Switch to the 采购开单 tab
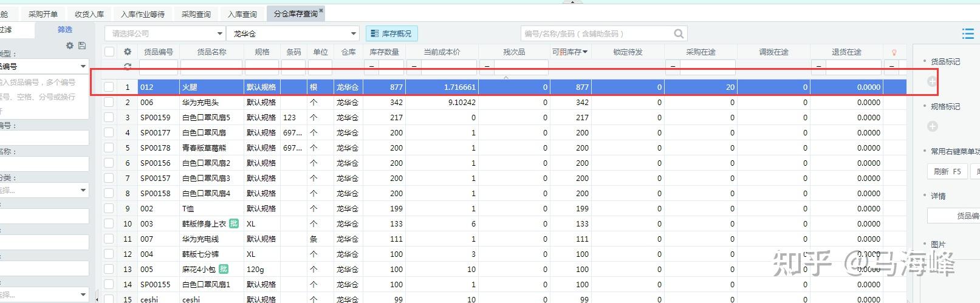 click(x=43, y=14)
